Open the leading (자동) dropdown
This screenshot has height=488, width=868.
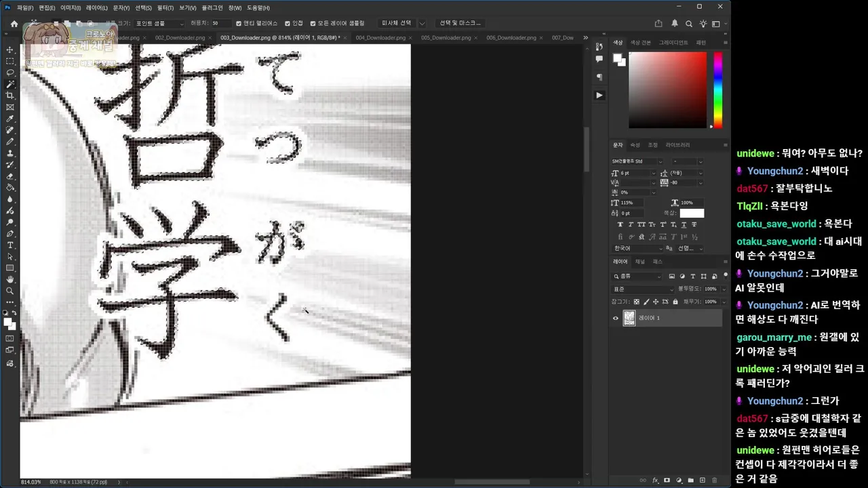[x=701, y=173]
